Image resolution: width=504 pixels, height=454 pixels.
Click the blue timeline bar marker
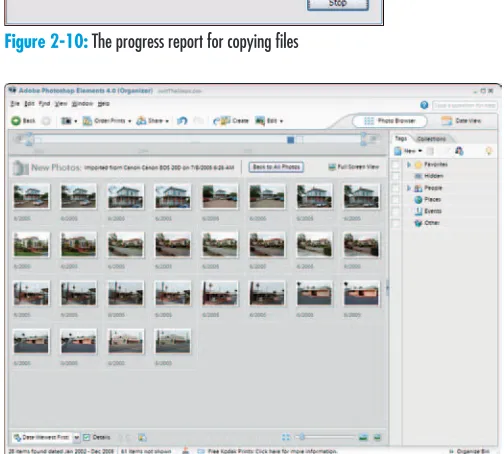(291, 140)
